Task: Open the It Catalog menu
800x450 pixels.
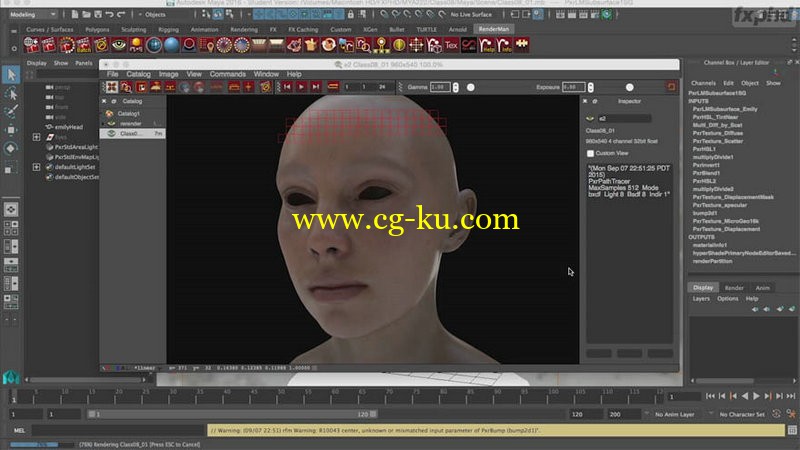Action: (x=138, y=74)
